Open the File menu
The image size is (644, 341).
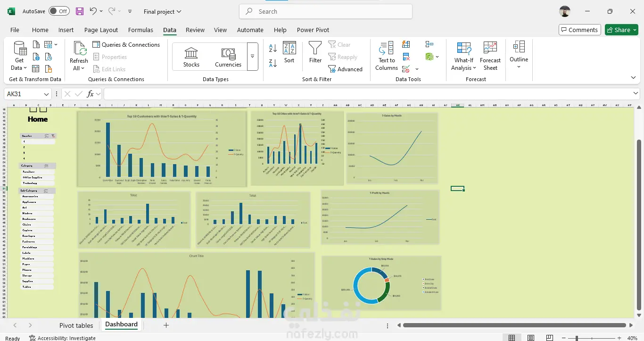(x=15, y=30)
